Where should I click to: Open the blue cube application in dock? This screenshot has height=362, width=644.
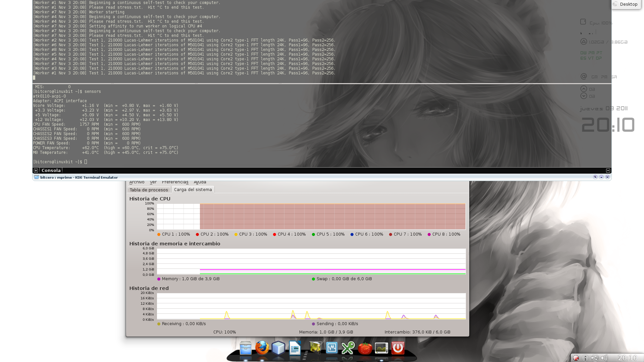(278, 348)
